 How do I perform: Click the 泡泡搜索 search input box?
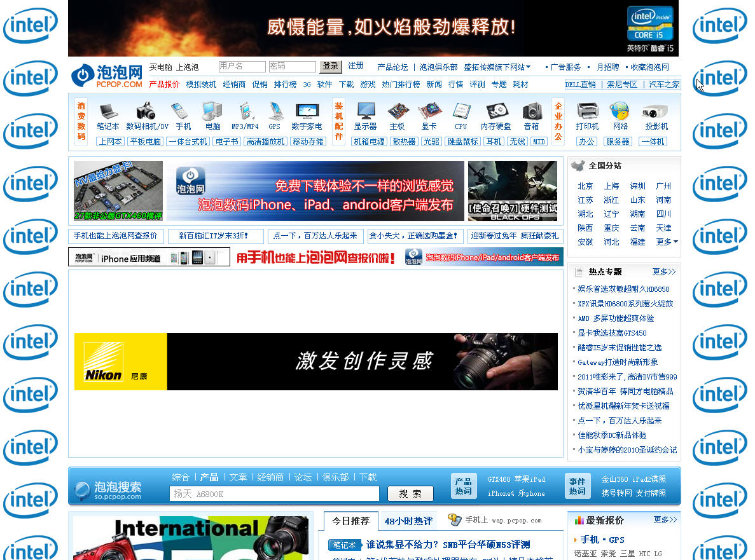(274, 494)
